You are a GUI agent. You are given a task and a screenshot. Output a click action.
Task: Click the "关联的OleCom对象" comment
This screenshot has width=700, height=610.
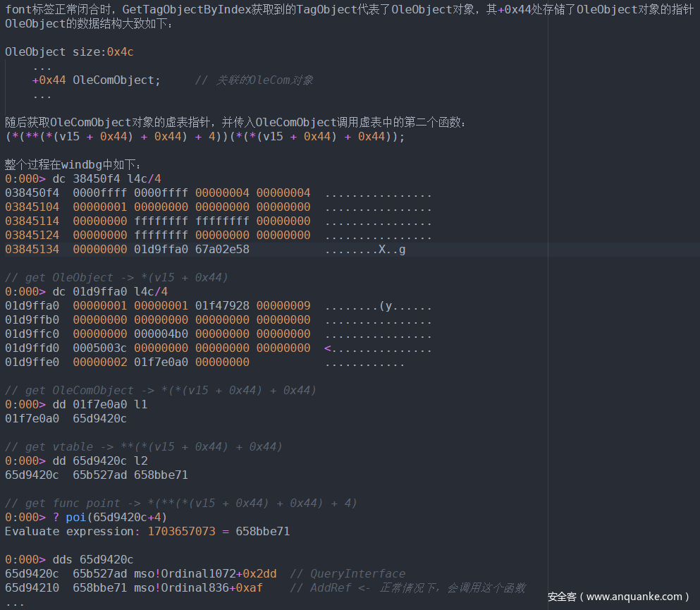click(264, 80)
